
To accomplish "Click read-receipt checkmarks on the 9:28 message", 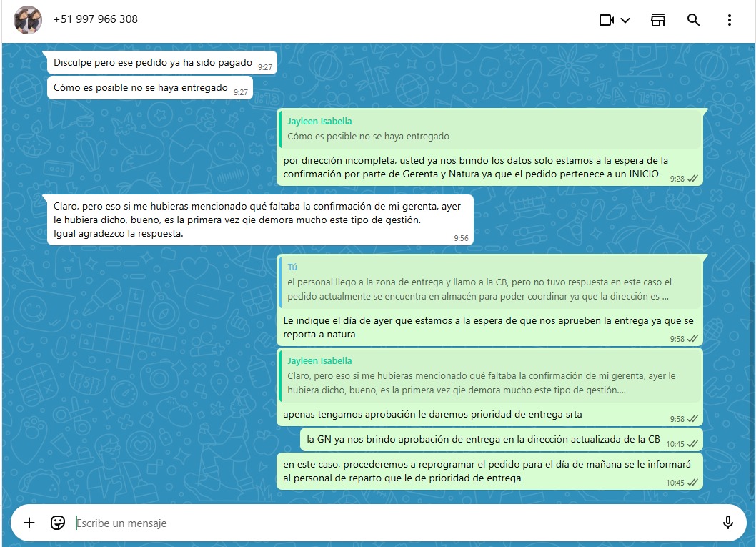I will [x=692, y=179].
